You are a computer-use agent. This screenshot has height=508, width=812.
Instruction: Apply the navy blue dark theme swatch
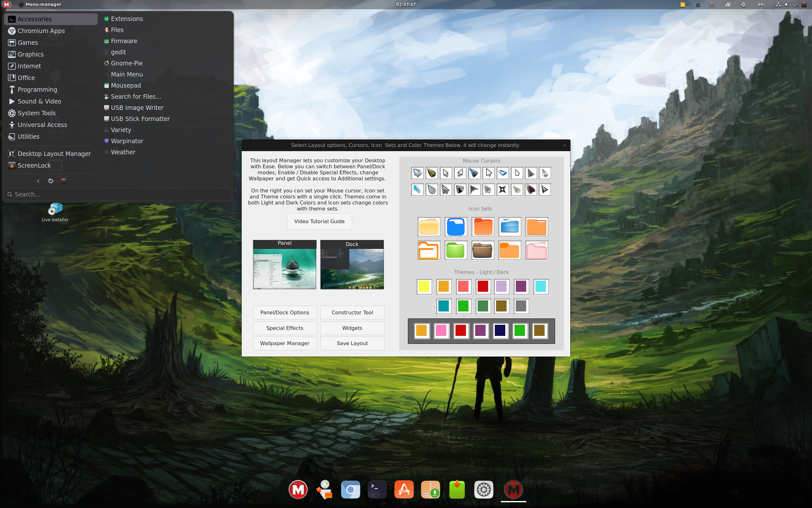[500, 331]
